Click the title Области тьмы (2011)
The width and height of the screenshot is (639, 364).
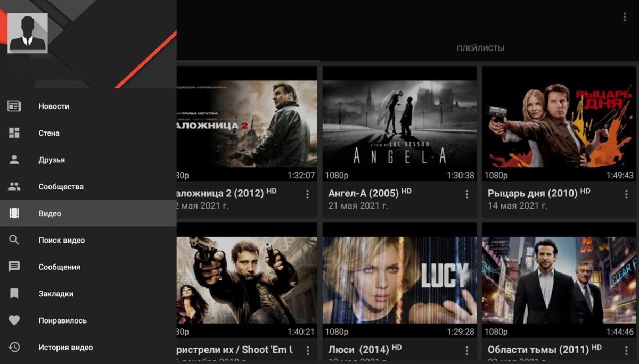[538, 350]
